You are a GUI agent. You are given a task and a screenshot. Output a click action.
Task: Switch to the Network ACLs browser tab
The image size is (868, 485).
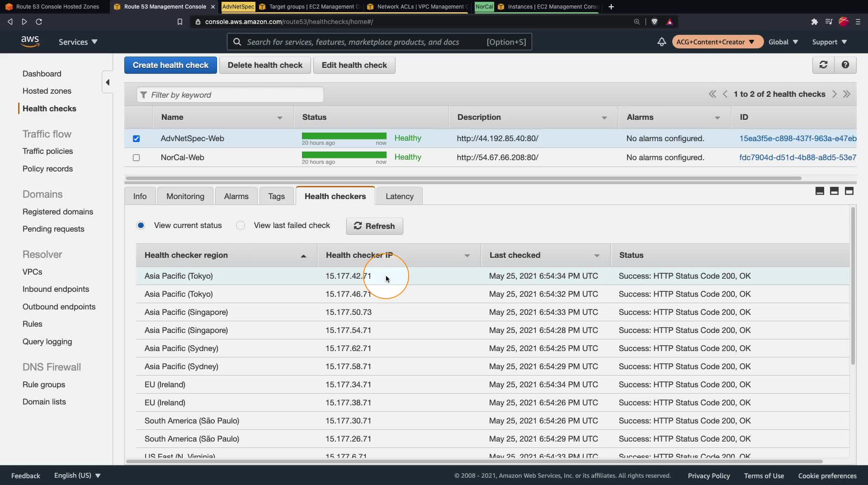click(417, 7)
